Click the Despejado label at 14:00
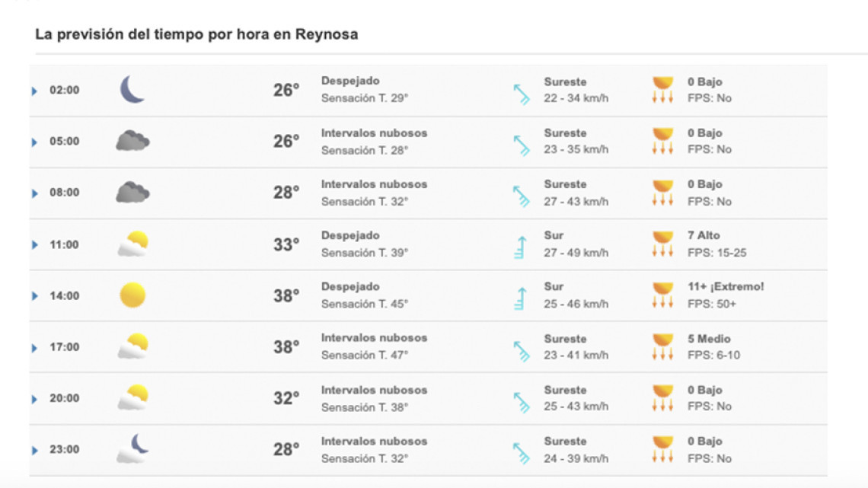Viewport: 868px width, 488px height. click(x=349, y=286)
